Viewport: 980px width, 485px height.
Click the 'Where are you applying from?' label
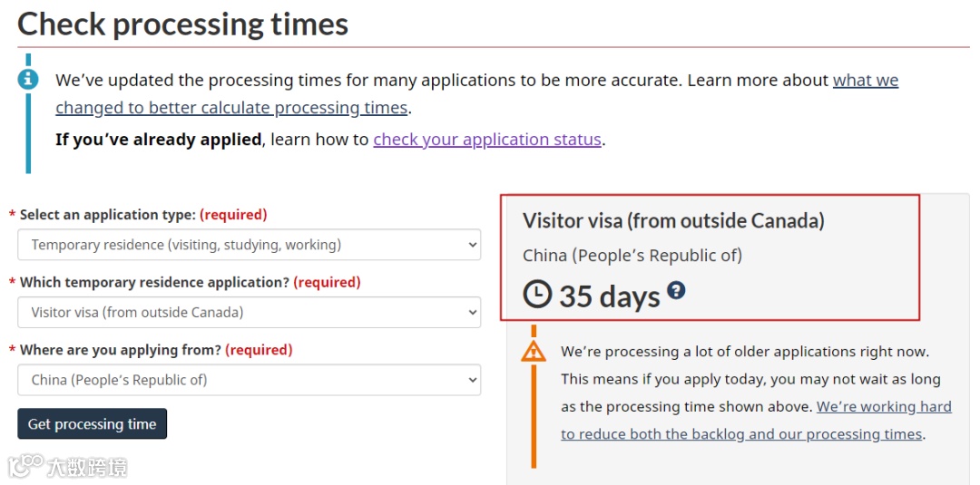121,350
